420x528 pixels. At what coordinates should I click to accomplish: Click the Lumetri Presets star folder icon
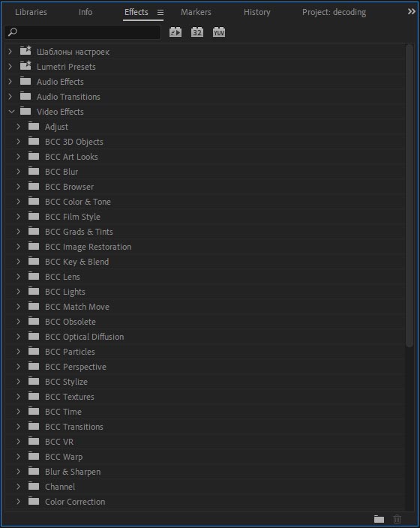(x=25, y=65)
